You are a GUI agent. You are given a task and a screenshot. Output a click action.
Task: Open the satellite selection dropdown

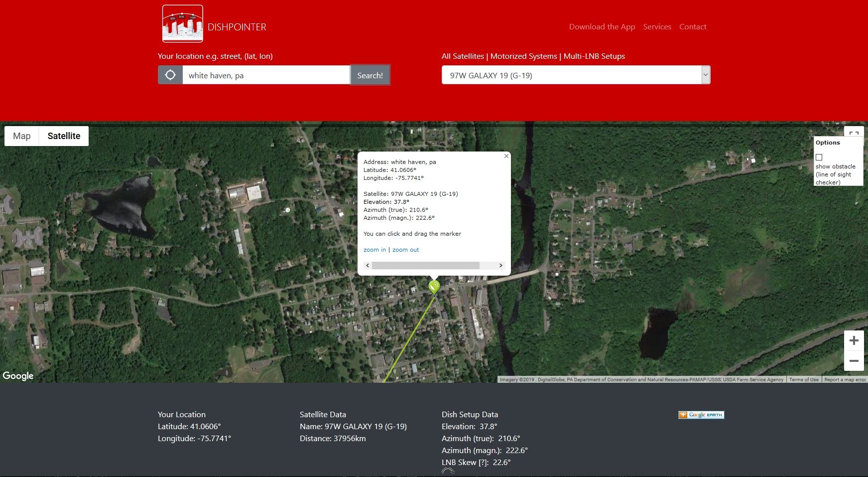pyautogui.click(x=576, y=75)
